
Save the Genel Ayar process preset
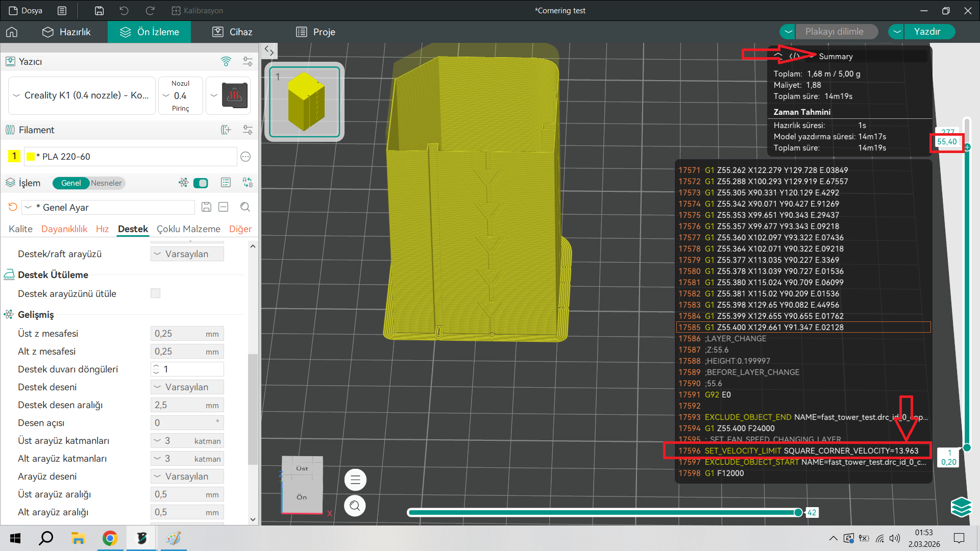click(x=206, y=207)
